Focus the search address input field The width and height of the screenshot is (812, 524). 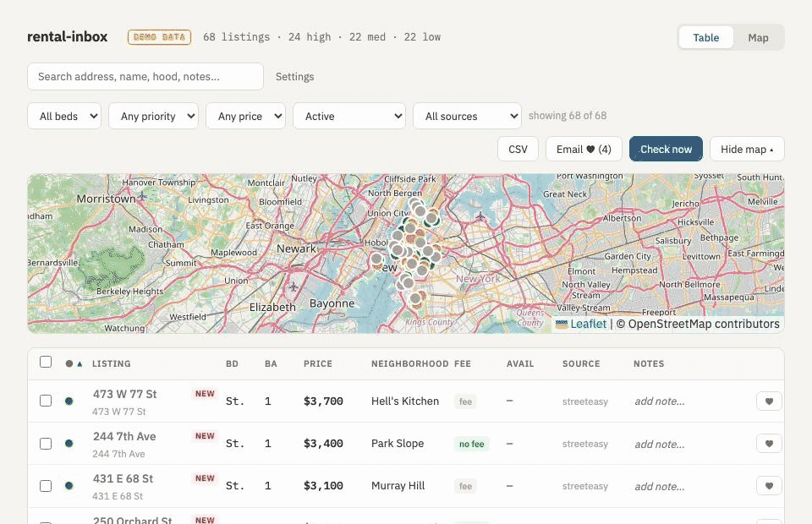pyautogui.click(x=145, y=77)
